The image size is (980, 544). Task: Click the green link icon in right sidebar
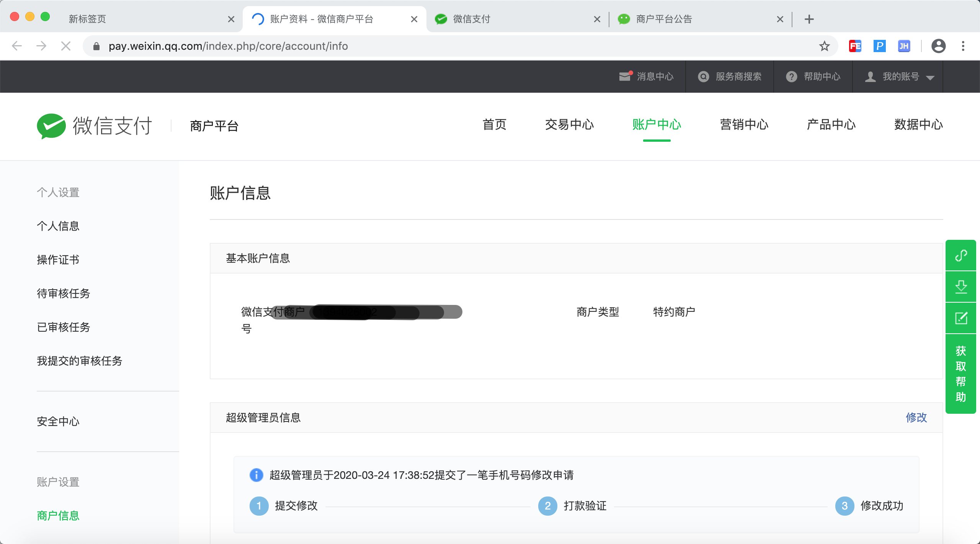961,255
